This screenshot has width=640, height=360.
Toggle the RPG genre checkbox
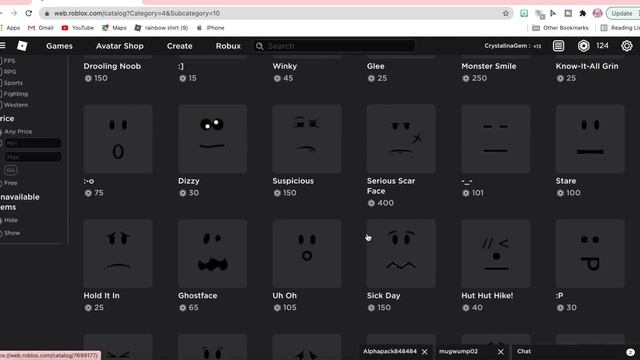(x=1, y=72)
